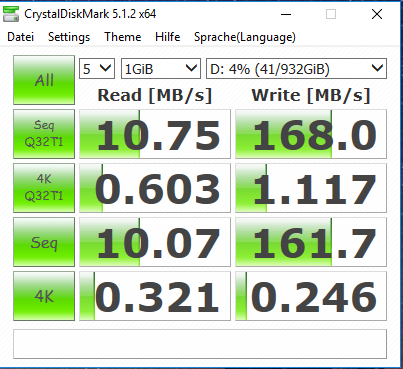Click the Read [MB/s] column header
This screenshot has width=403, height=369.
[155, 95]
